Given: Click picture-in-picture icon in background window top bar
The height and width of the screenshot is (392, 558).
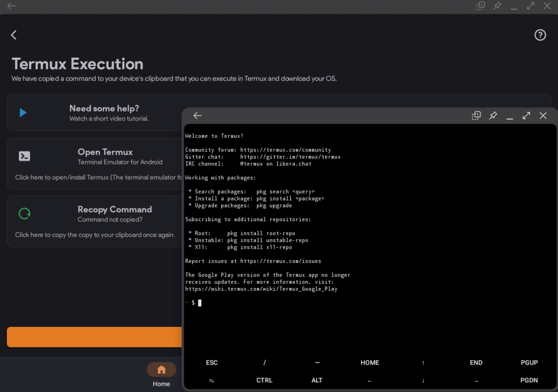Looking at the screenshot, I should tap(480, 6).
